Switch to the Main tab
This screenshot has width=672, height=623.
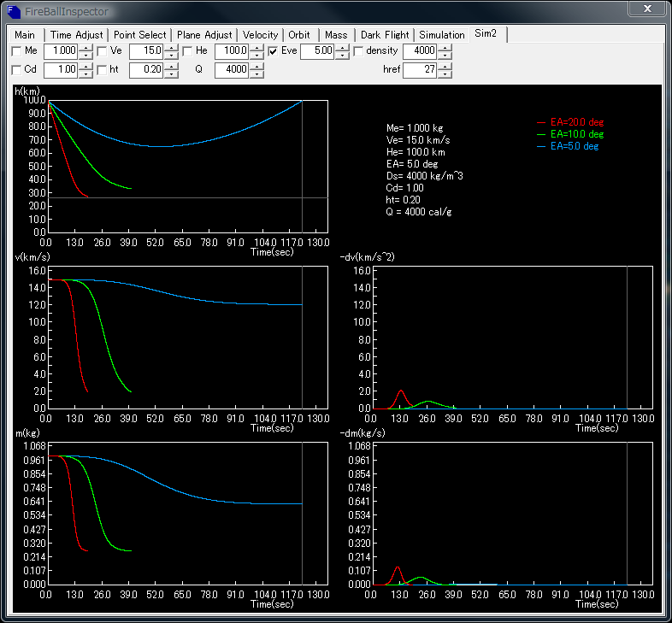point(25,35)
